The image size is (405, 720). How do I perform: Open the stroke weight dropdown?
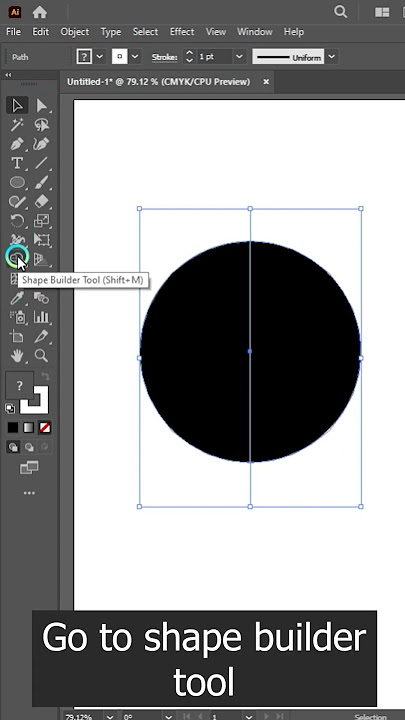pyautogui.click(x=239, y=57)
